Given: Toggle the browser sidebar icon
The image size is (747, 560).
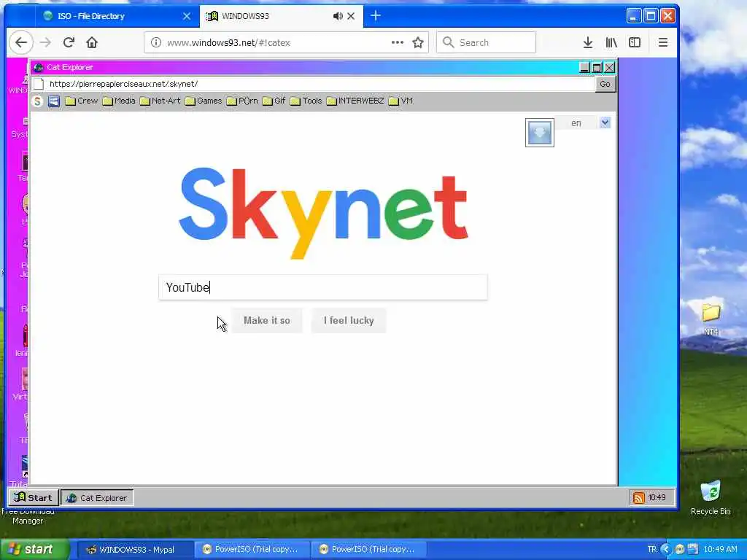Looking at the screenshot, I should tap(635, 42).
